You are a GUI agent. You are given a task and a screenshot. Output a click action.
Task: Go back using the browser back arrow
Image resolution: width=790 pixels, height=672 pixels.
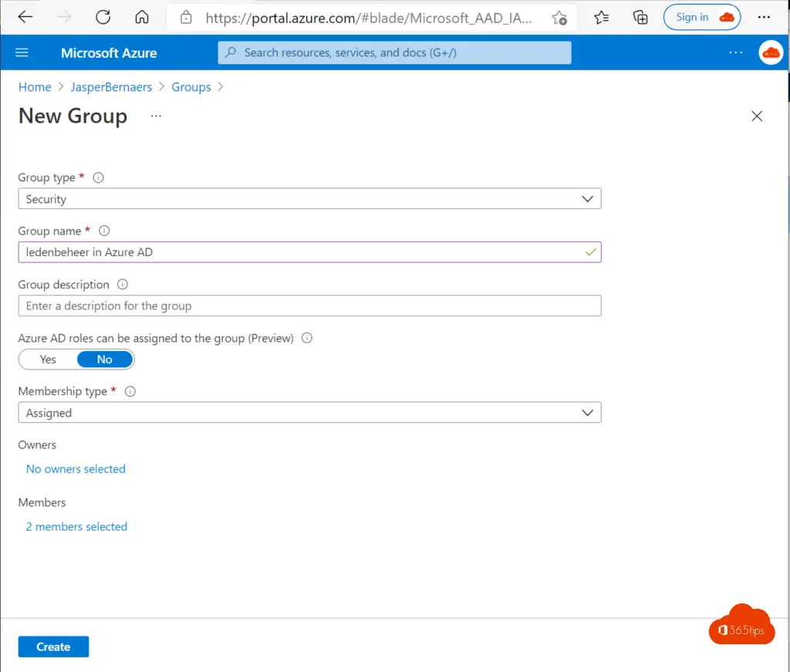[25, 17]
